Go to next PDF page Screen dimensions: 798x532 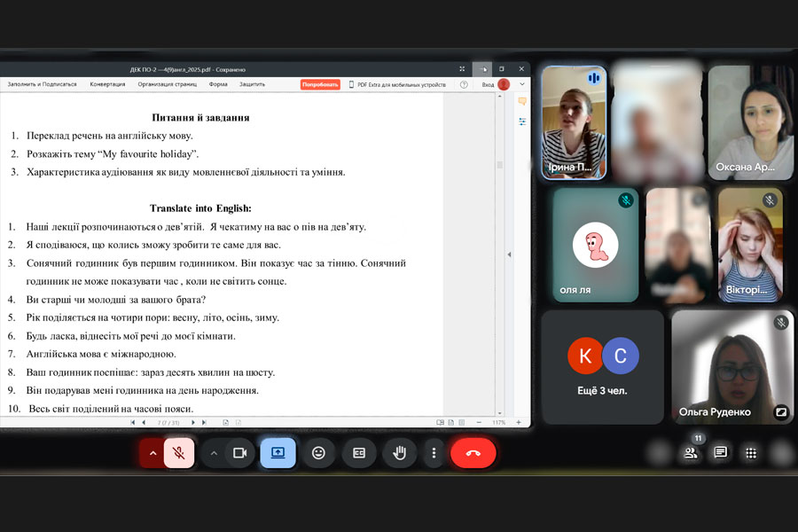[193, 423]
